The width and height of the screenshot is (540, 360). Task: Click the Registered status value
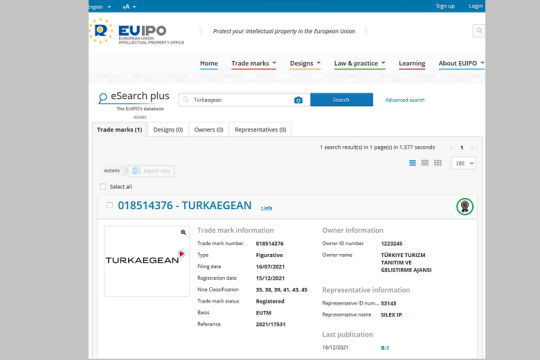pyautogui.click(x=270, y=301)
